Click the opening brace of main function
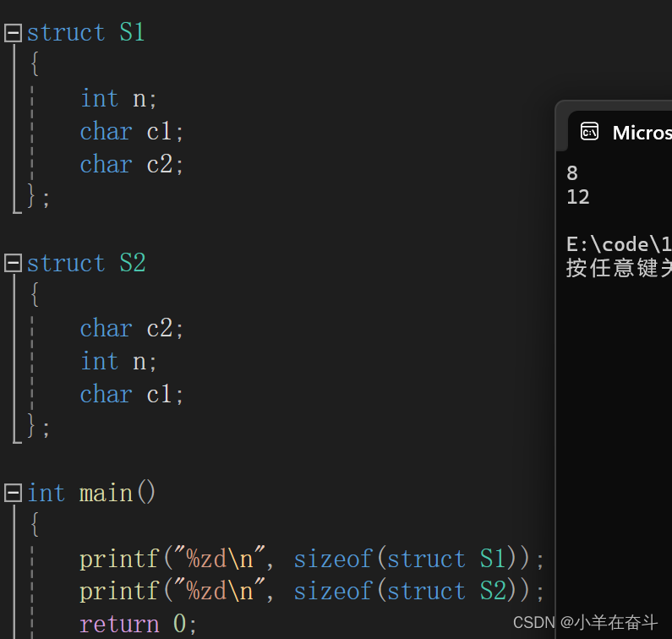This screenshot has width=672, height=639. point(35,524)
